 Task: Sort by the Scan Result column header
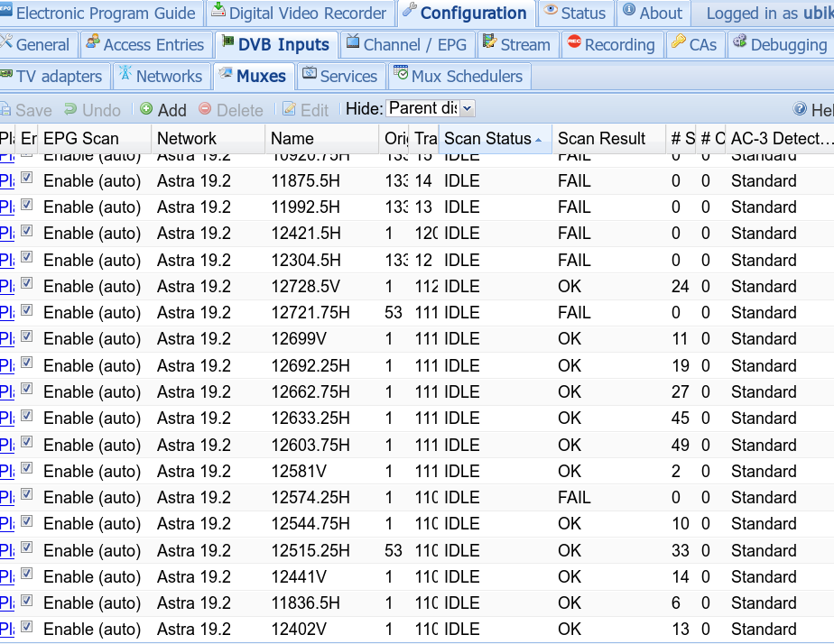pyautogui.click(x=608, y=139)
